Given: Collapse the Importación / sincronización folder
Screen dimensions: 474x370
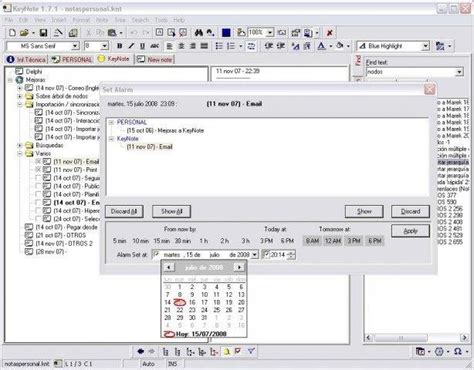Looking at the screenshot, I should [x=20, y=104].
